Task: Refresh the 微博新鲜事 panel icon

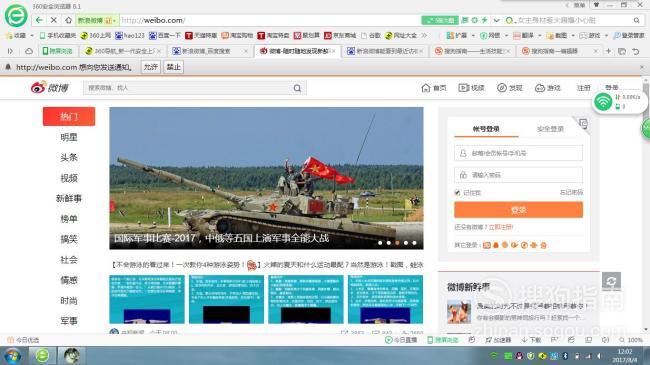Action: pos(611,281)
